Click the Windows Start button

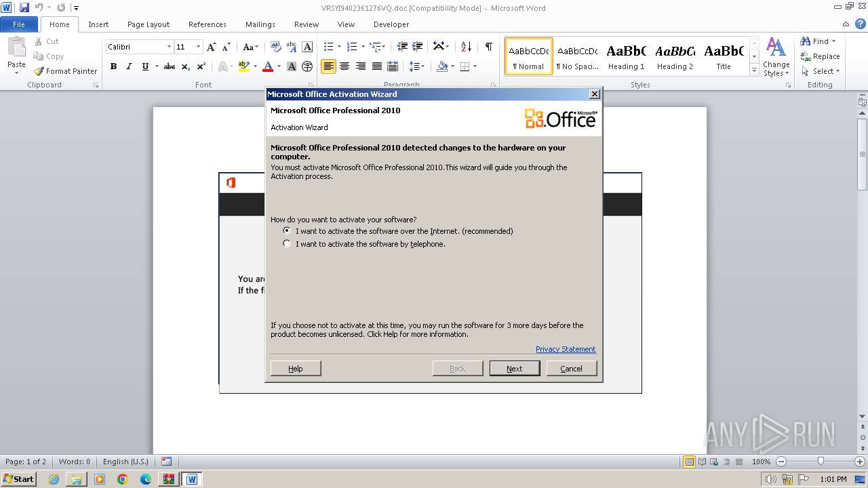(x=18, y=479)
